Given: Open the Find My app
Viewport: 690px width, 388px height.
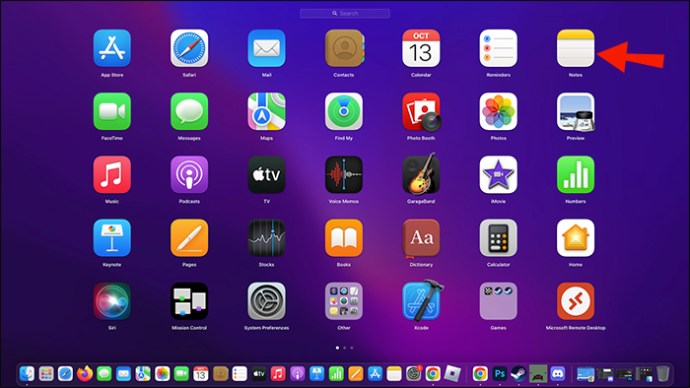Looking at the screenshot, I should coord(344,111).
